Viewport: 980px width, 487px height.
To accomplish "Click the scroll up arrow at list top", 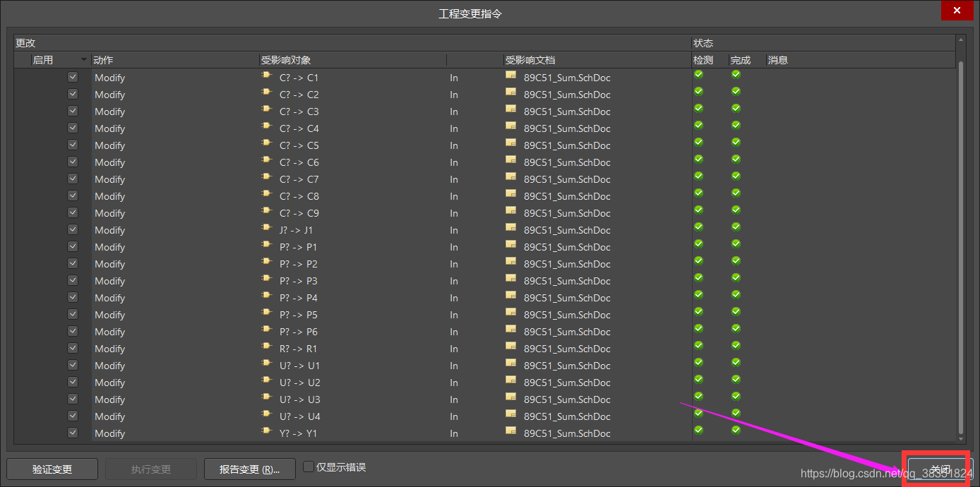I will [x=960, y=40].
